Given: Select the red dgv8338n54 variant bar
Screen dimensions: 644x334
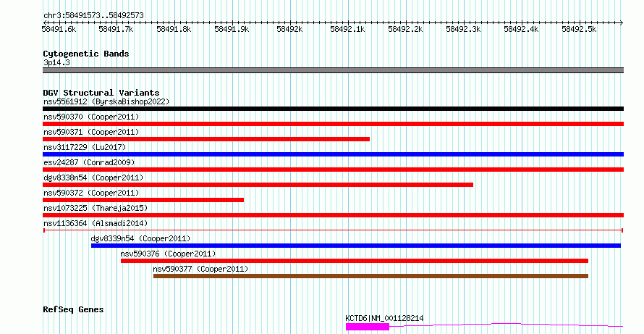Looking at the screenshot, I should 258,185.
